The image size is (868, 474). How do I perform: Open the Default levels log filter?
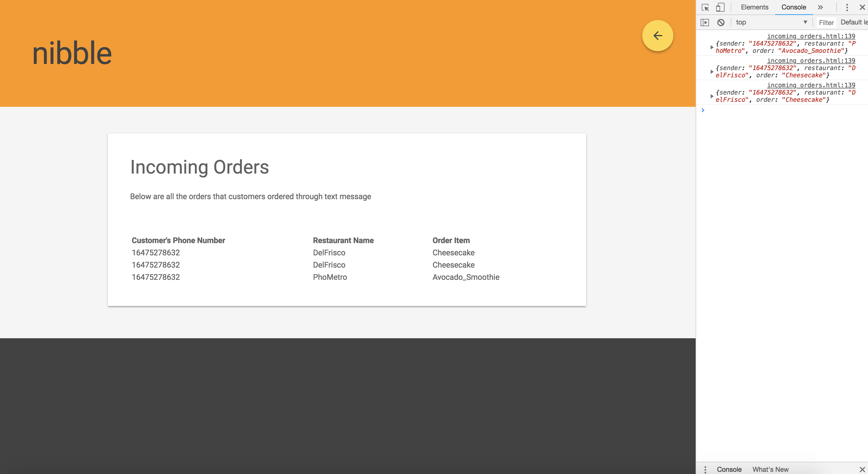tap(854, 22)
